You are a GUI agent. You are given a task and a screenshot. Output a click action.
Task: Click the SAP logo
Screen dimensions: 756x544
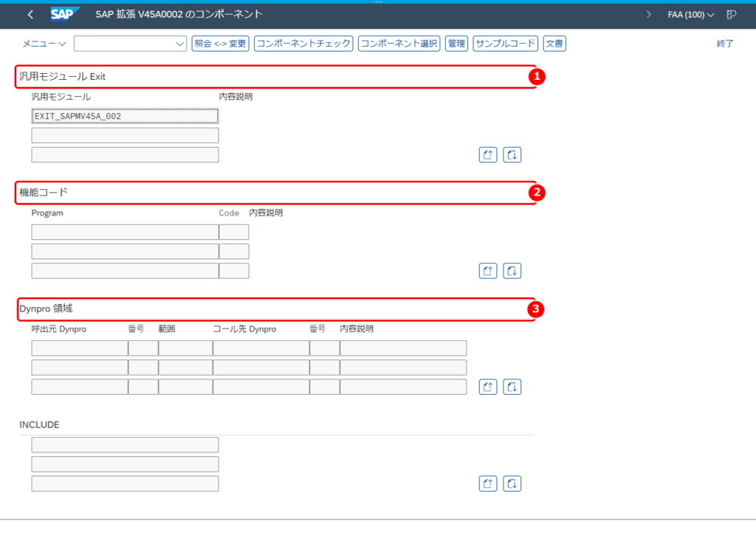pos(65,14)
